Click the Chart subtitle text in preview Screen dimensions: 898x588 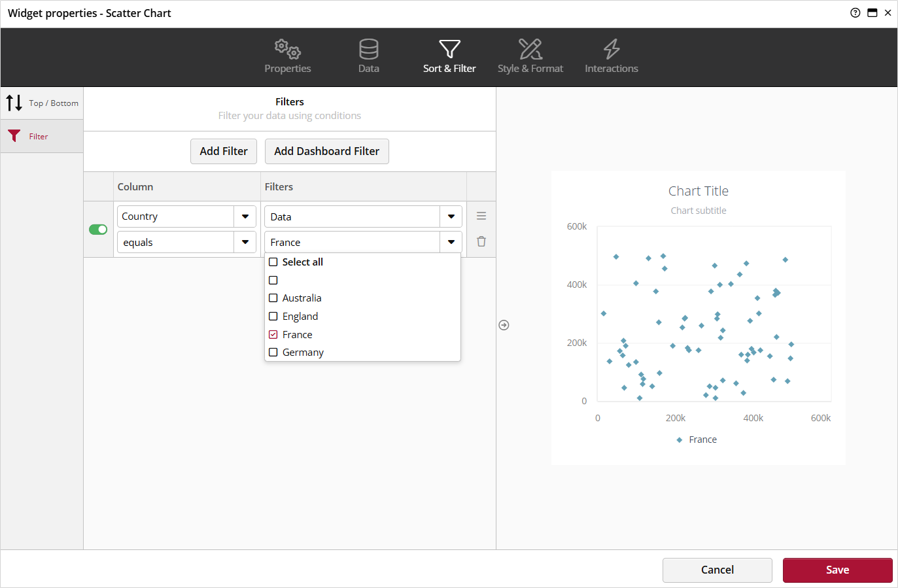[x=699, y=211]
